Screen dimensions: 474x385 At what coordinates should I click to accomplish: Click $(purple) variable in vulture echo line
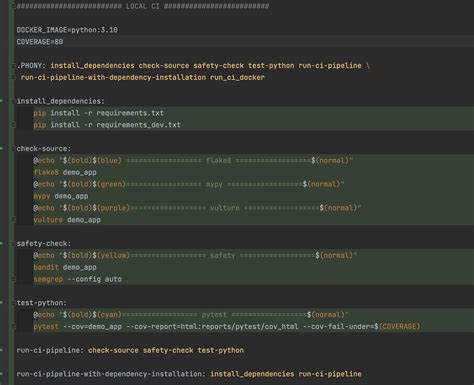click(111, 208)
